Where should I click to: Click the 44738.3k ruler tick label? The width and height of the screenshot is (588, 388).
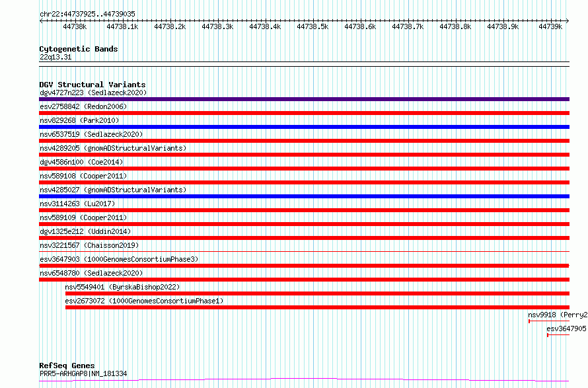217,26
